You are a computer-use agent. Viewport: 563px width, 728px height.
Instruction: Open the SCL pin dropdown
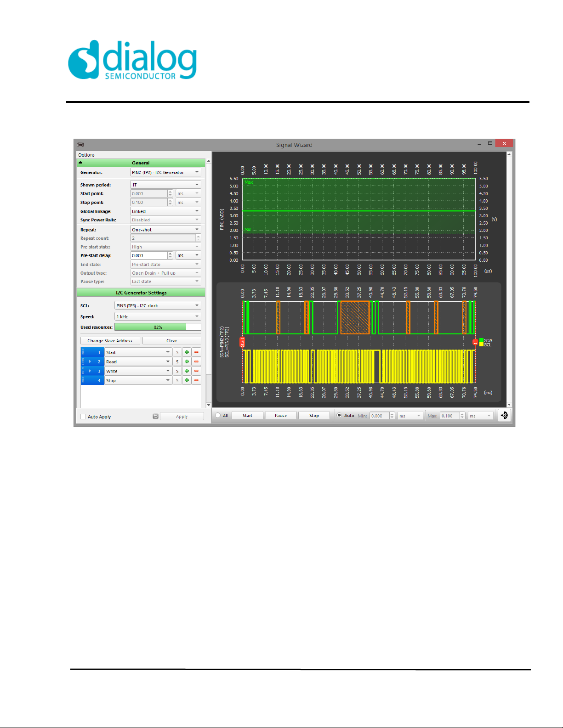pos(158,305)
